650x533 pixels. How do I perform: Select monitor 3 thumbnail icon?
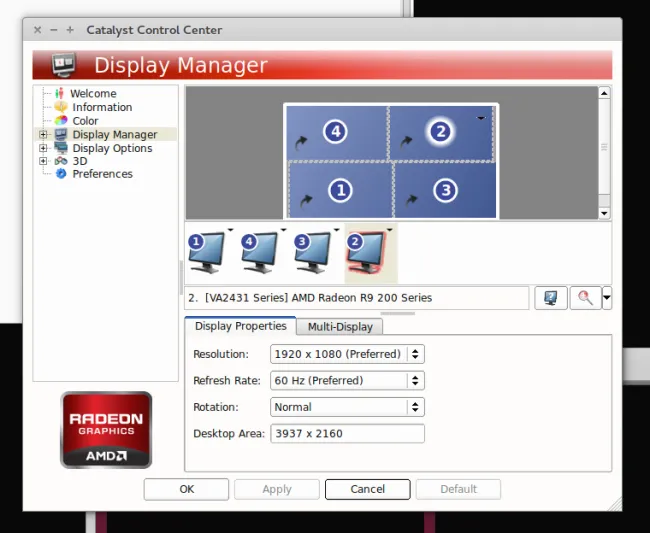[x=313, y=252]
